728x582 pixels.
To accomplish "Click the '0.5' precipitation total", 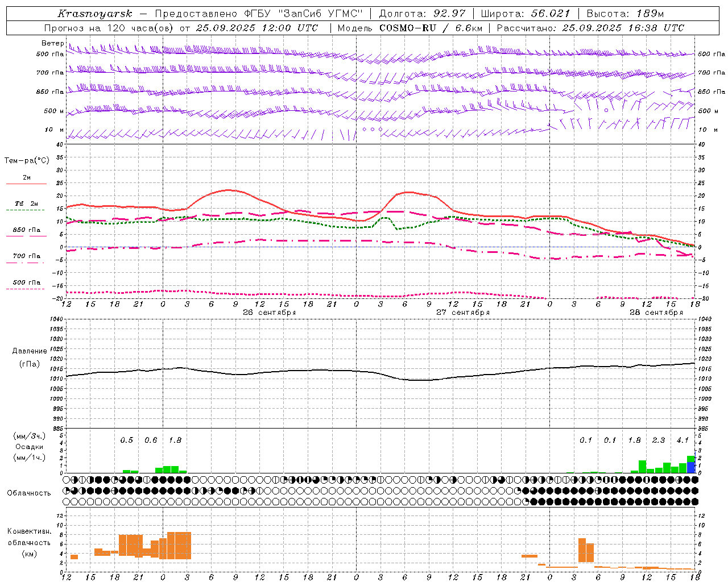I will [x=126, y=440].
